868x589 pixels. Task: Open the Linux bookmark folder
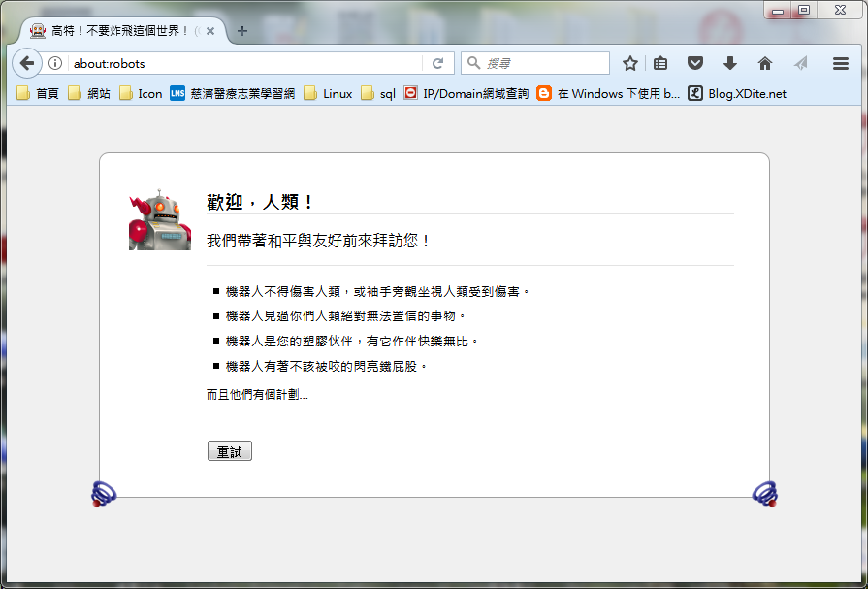(328, 94)
